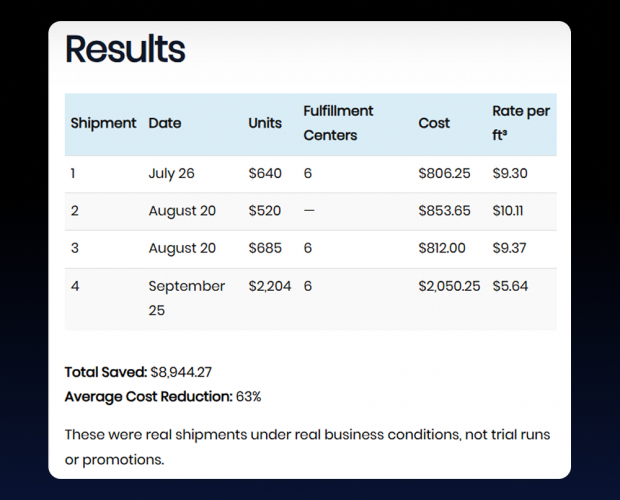This screenshot has width=620, height=500.
Task: Select the Date column header
Action: click(x=165, y=123)
